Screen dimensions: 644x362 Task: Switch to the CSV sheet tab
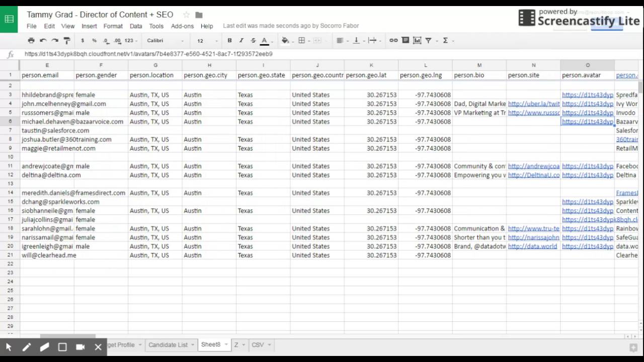point(258,345)
